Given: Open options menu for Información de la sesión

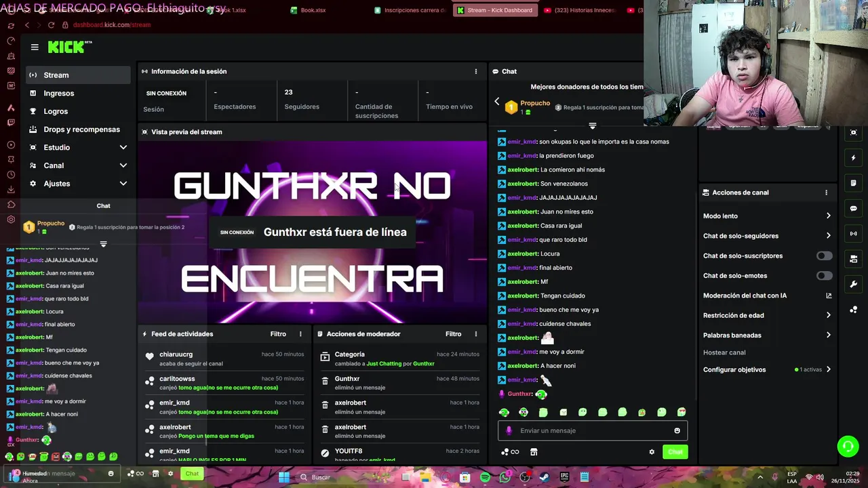Looking at the screenshot, I should (476, 71).
